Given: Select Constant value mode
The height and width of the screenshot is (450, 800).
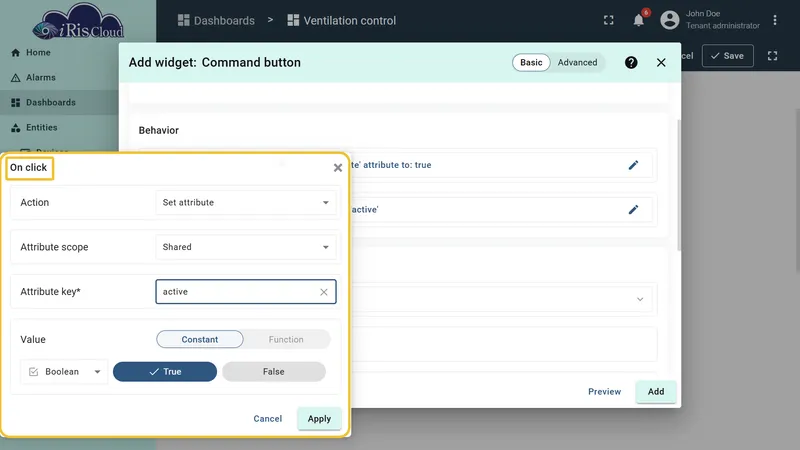Looking at the screenshot, I should (199, 339).
